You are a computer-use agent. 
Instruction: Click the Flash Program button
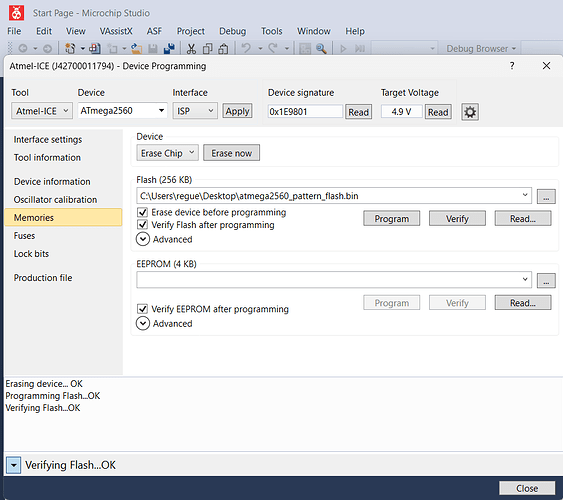click(x=391, y=219)
